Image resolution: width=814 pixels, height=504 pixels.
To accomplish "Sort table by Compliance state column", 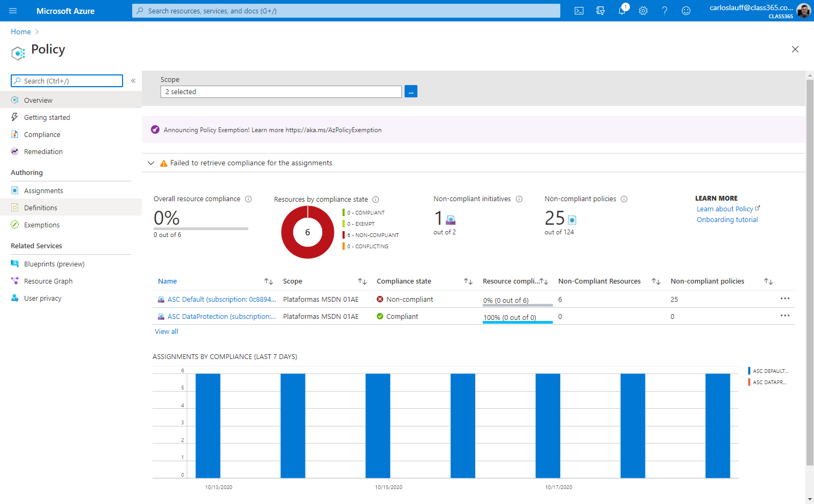I will (468, 281).
